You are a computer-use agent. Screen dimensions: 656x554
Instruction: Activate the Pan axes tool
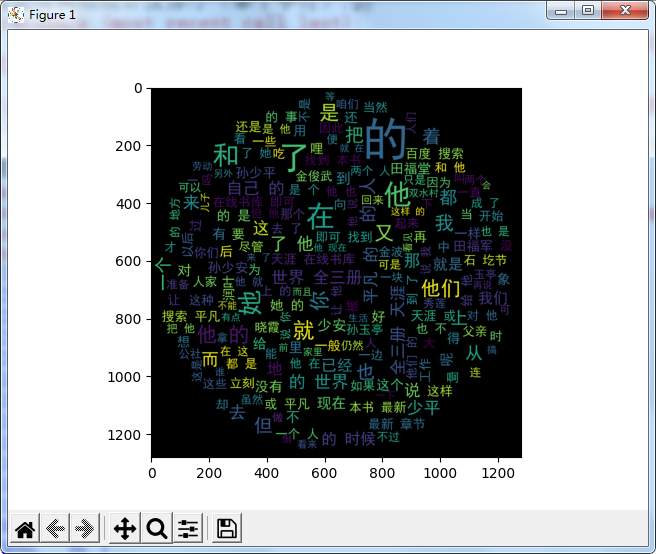(125, 528)
